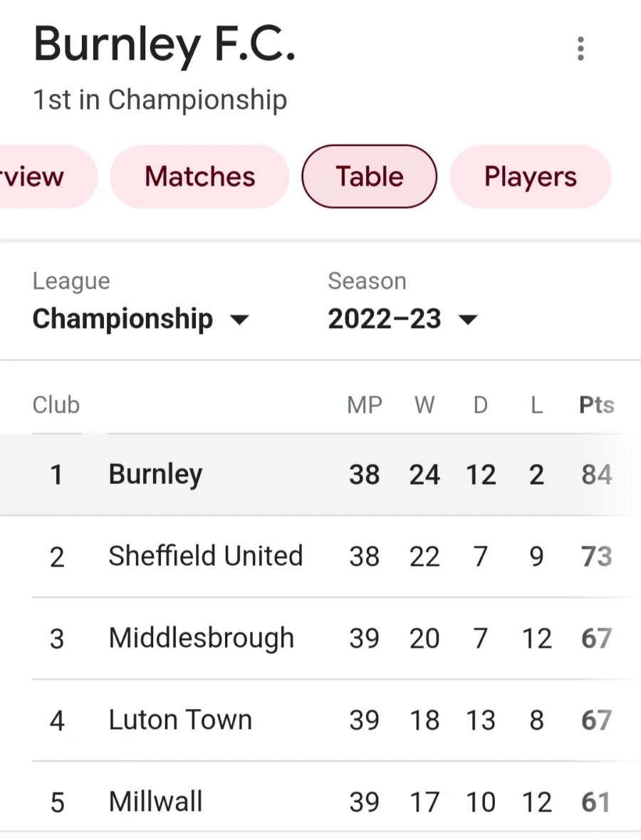Click the Burnley F.C. title heading

click(x=164, y=44)
